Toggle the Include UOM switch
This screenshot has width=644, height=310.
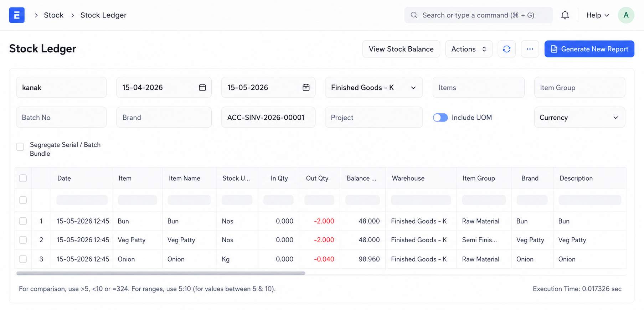440,118
